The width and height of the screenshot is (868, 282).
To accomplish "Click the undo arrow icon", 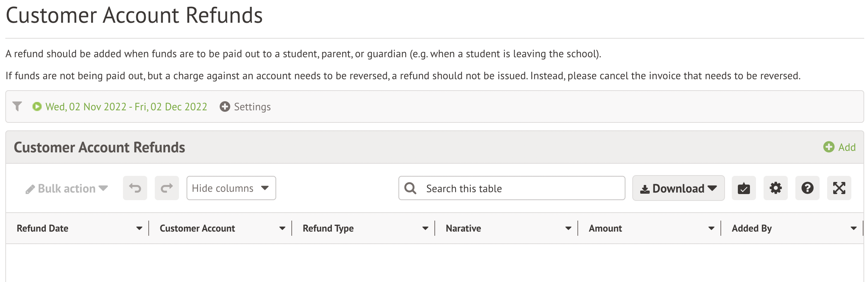I will (135, 188).
